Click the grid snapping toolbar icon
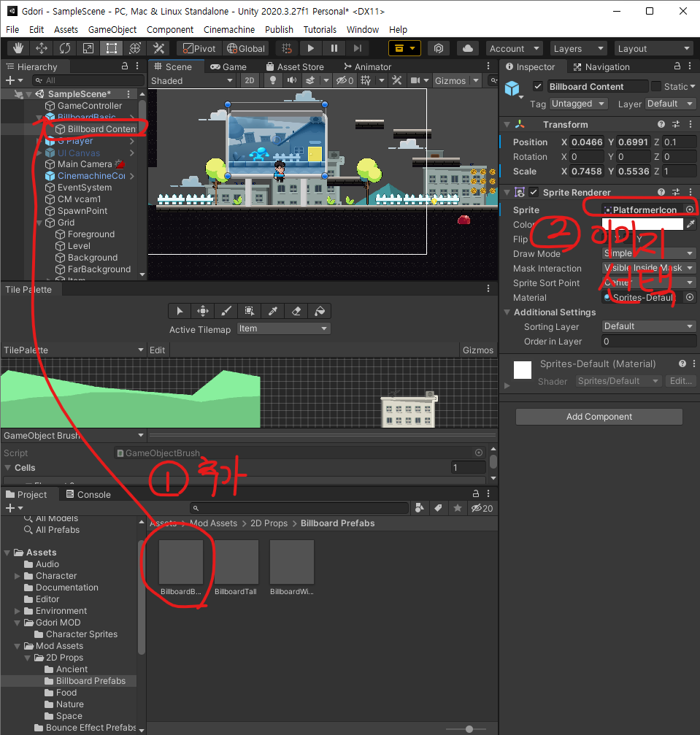This screenshot has width=700, height=735. [286, 48]
